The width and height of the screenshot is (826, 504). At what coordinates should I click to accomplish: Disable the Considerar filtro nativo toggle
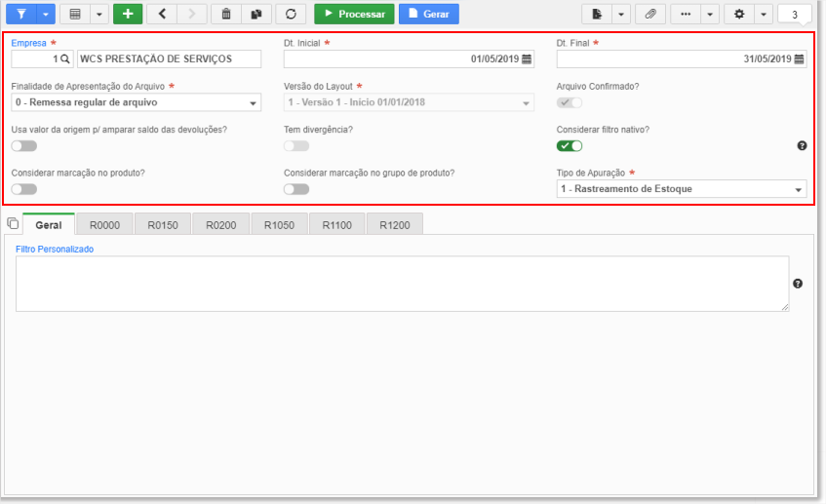[x=570, y=146]
